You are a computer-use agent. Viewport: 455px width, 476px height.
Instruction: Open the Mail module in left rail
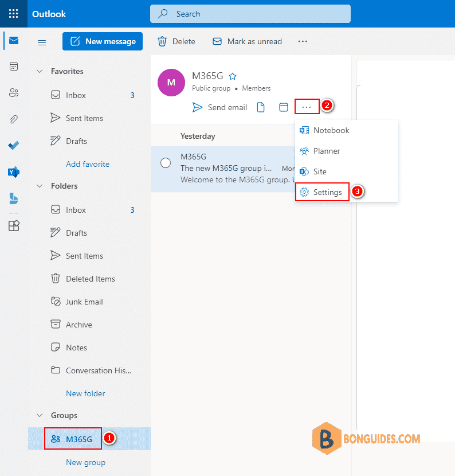14,40
